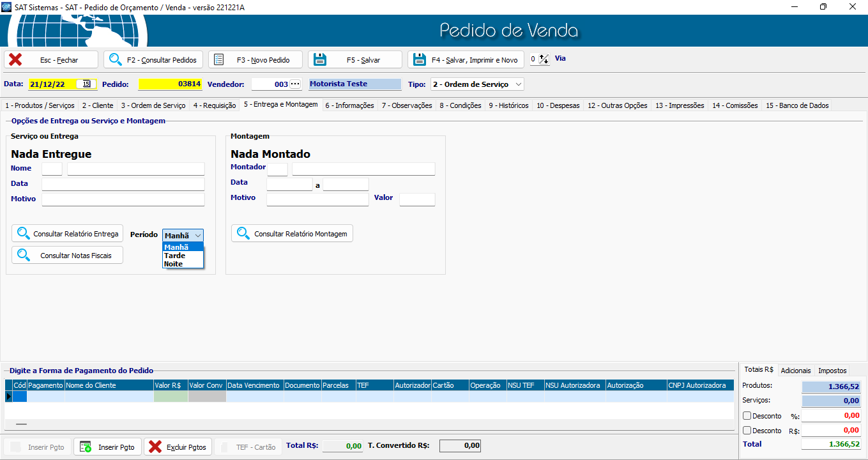868x460 pixels.
Task: Adjust the Via copies spinner
Action: pos(544,59)
